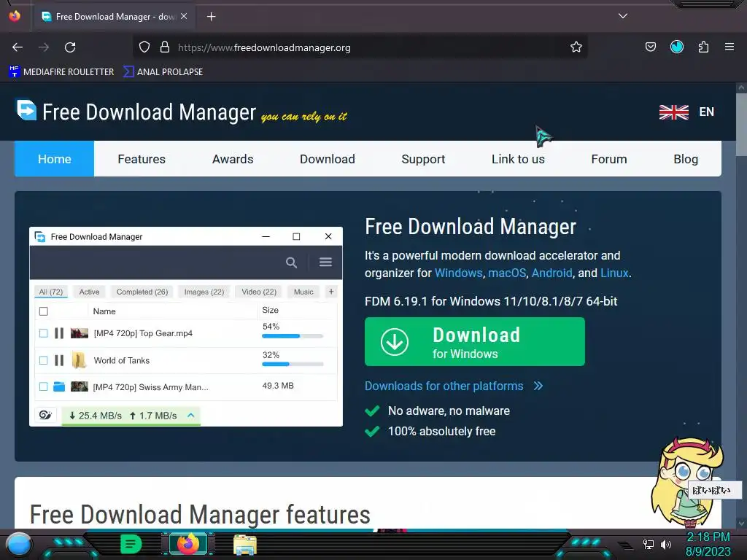Screen dimensions: 747x560
Task: Open the Support navigation tab
Action: point(423,159)
